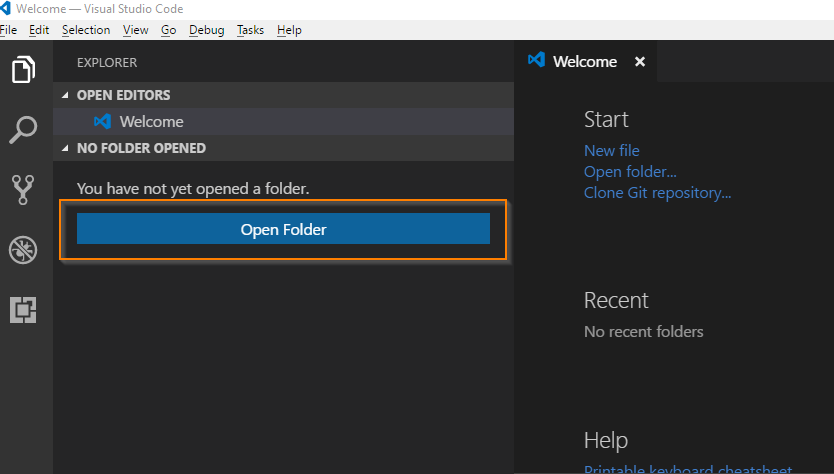The width and height of the screenshot is (834, 474).
Task: Open the Tasks menu
Action: tap(250, 30)
